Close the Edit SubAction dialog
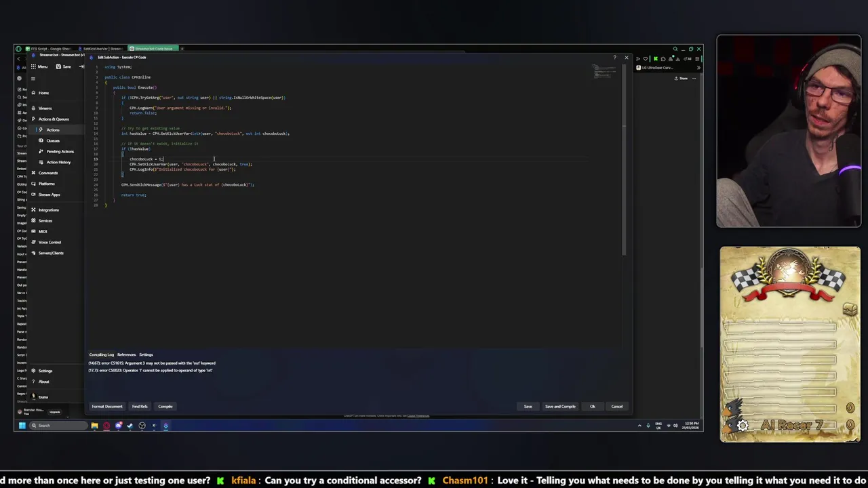Screen dimensions: 868x488 627,58
